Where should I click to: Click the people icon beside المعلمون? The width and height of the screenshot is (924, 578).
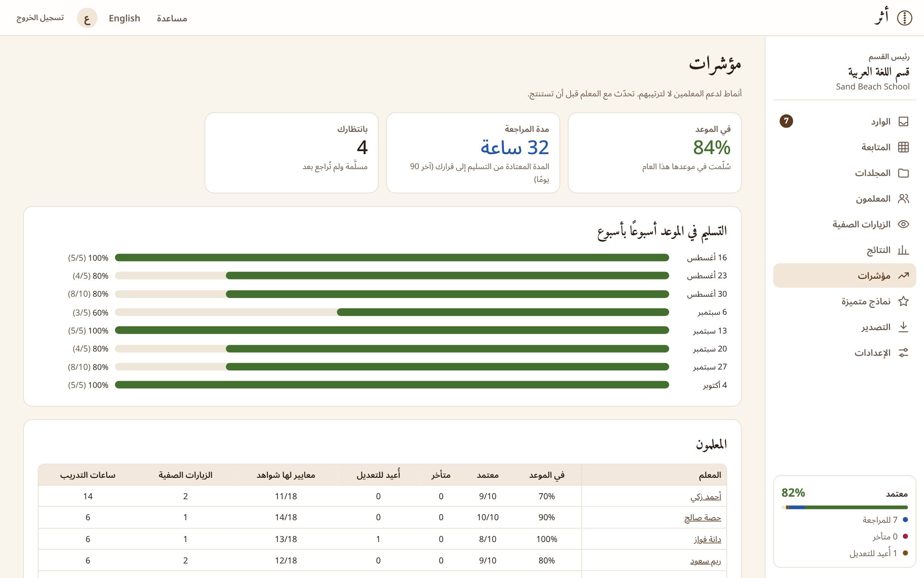pyautogui.click(x=903, y=199)
